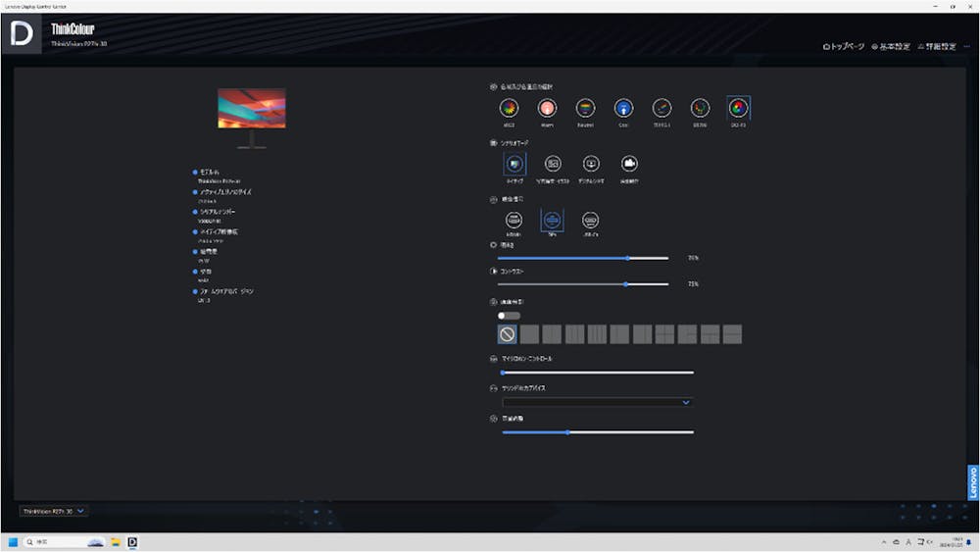Click the シナリオモード section heading

tap(514, 143)
